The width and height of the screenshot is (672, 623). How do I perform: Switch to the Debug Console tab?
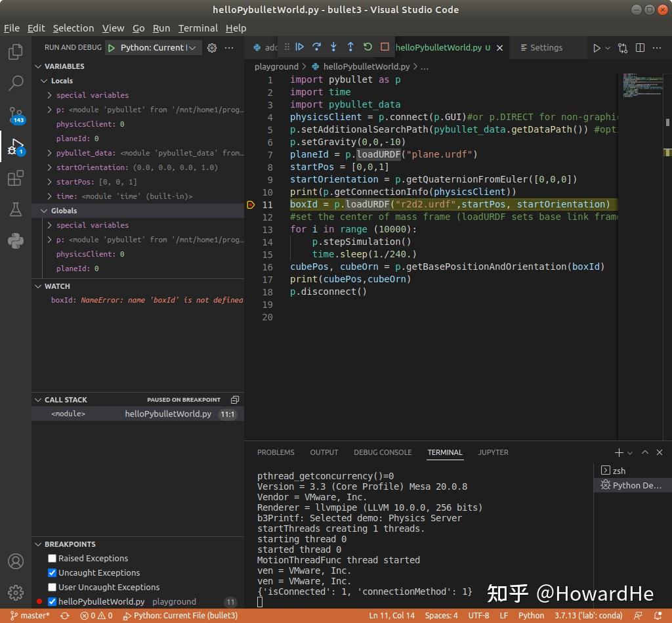383,452
